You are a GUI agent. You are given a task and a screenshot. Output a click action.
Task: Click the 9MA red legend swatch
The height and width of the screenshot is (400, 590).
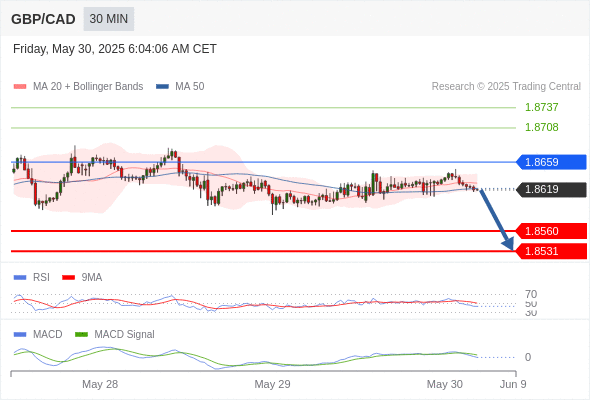coord(68,278)
